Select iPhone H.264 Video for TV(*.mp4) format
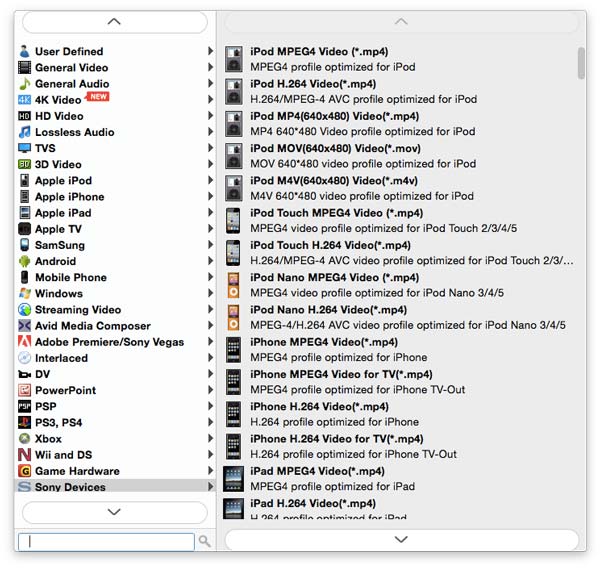 400,446
